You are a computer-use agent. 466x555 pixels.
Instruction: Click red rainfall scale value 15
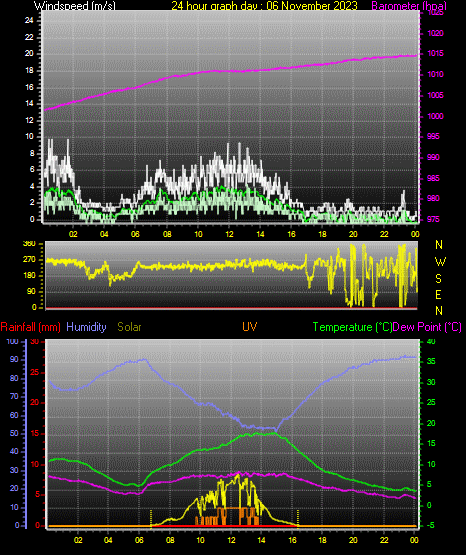pos(35,434)
